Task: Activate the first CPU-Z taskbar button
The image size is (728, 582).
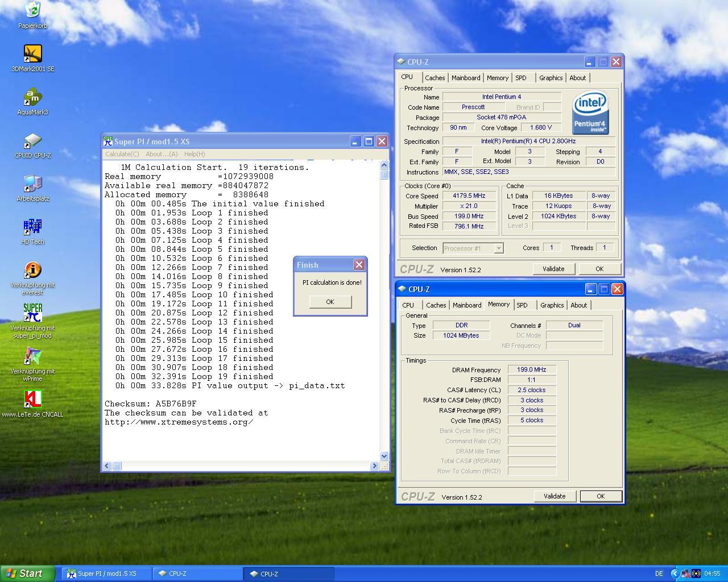Action: pyautogui.click(x=198, y=573)
